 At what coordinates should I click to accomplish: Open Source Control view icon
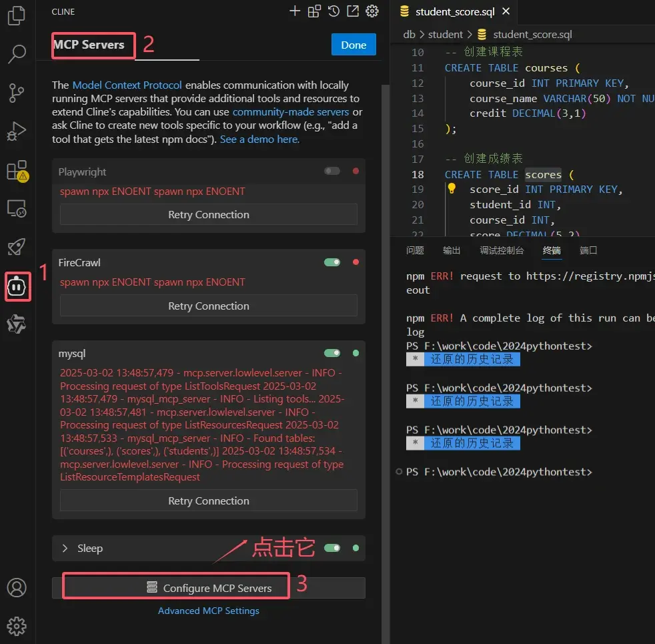[x=17, y=93]
